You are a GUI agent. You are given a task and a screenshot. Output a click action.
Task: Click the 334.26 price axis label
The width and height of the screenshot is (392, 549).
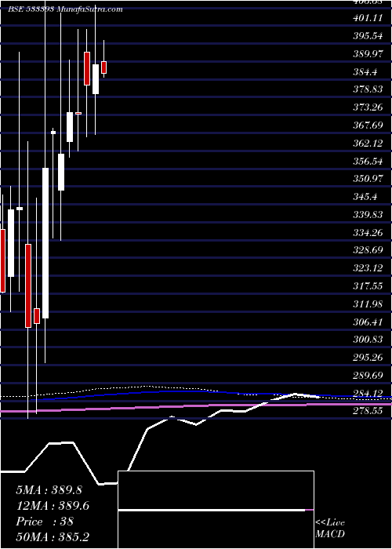coord(368,232)
